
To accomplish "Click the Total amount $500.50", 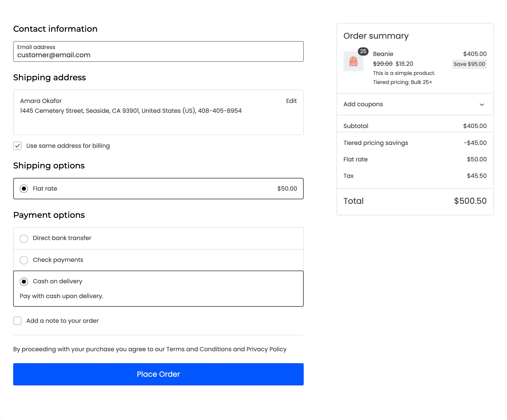I will coord(470,201).
